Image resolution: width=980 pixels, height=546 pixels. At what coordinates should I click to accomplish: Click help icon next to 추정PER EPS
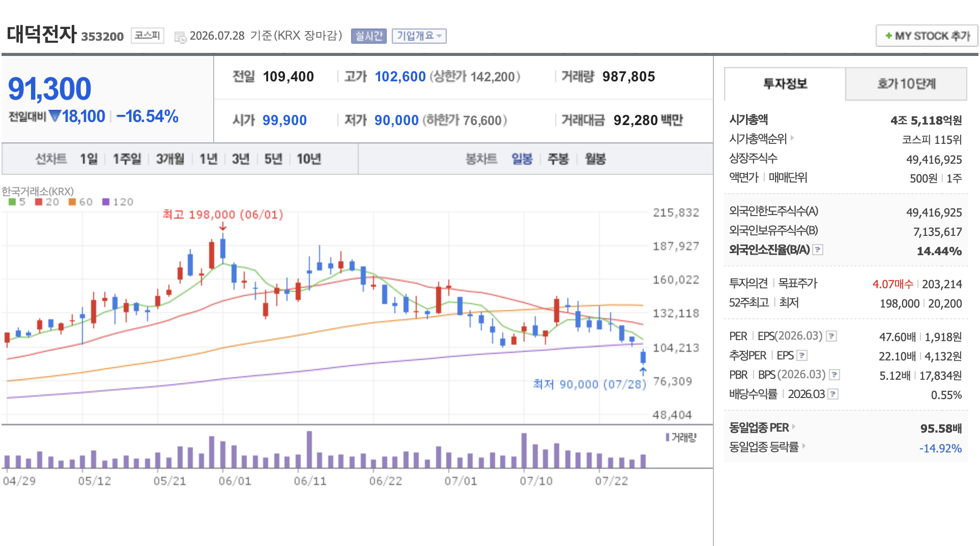point(802,355)
